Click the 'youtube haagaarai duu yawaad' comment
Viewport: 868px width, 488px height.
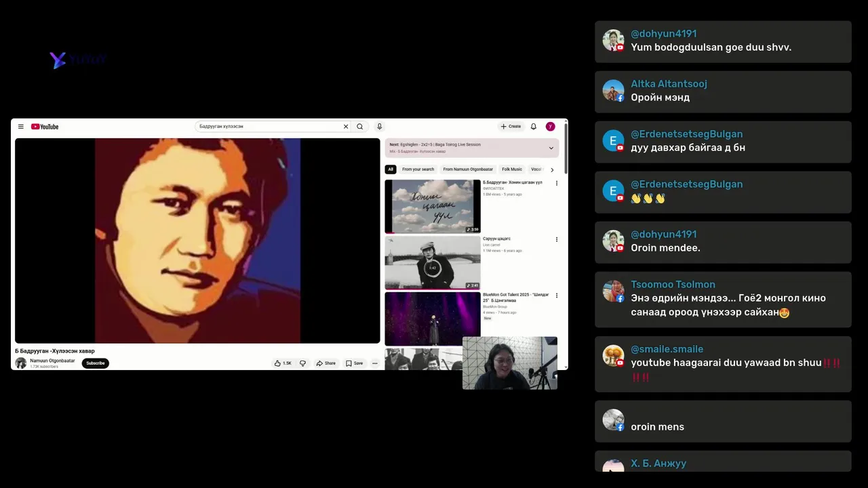click(736, 369)
